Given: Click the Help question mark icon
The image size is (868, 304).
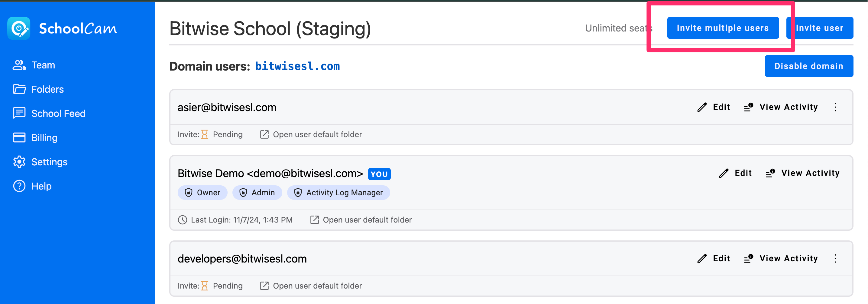Looking at the screenshot, I should pyautogui.click(x=19, y=186).
